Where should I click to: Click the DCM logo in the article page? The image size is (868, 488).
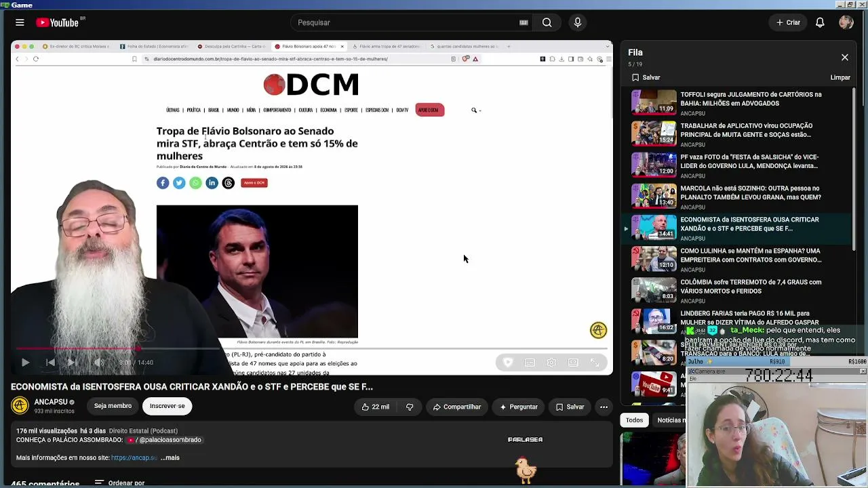(311, 85)
